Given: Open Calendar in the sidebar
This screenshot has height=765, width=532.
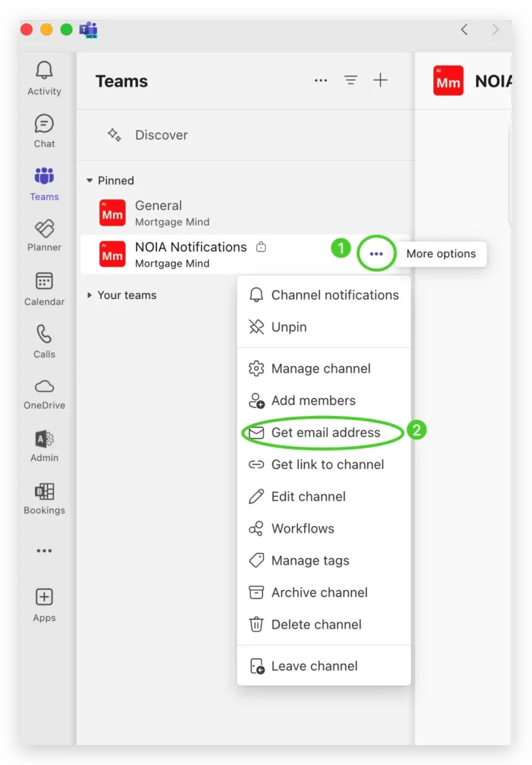Looking at the screenshot, I should [44, 288].
